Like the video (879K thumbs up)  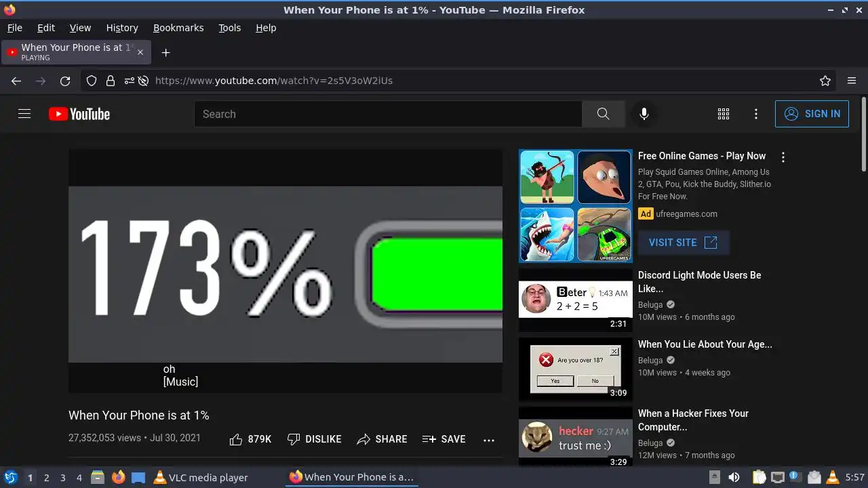coord(250,439)
